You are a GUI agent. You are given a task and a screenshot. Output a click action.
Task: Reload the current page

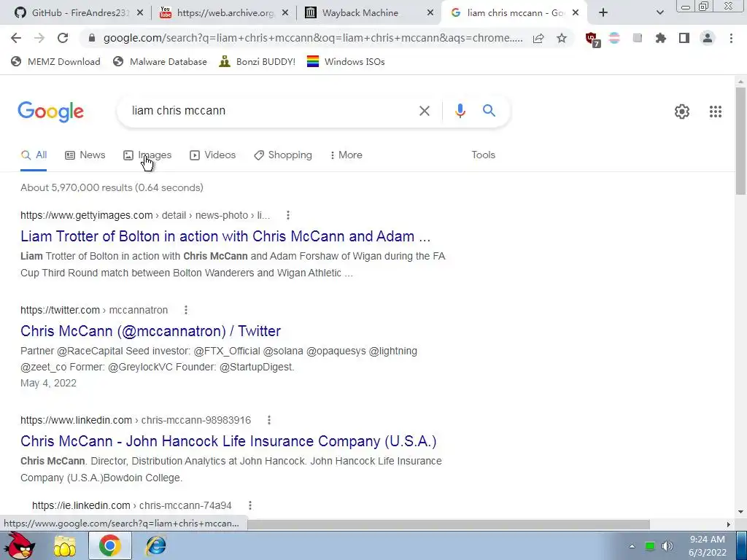[63, 38]
